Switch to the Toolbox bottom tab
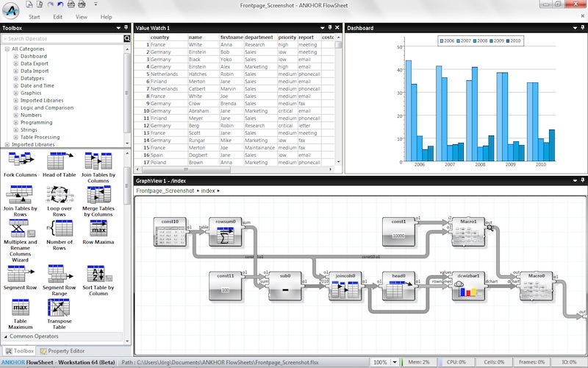This screenshot has width=588, height=368. coord(20,351)
